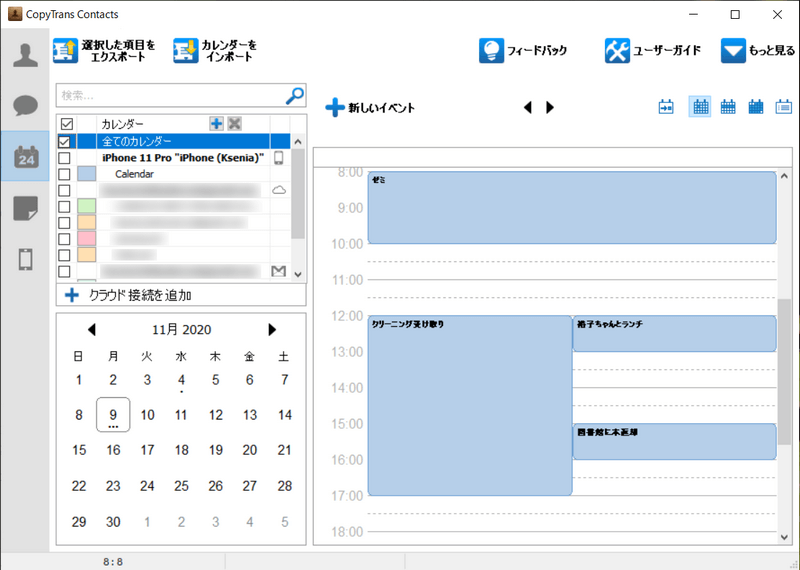Select December 5 in mini calendar
Image resolution: width=800 pixels, height=570 pixels.
(285, 522)
